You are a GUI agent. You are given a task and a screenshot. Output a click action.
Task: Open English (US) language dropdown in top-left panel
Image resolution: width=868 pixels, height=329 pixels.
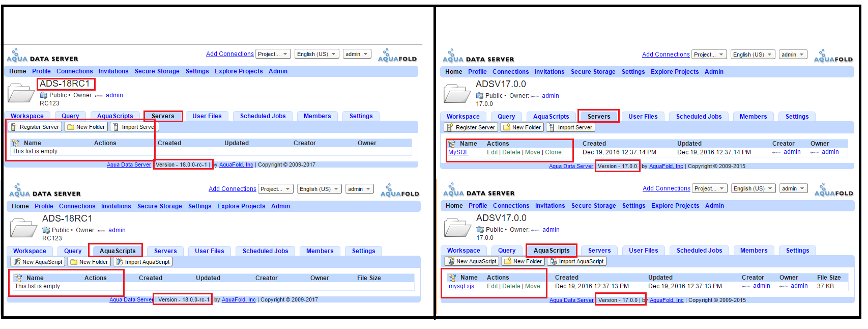pos(317,54)
